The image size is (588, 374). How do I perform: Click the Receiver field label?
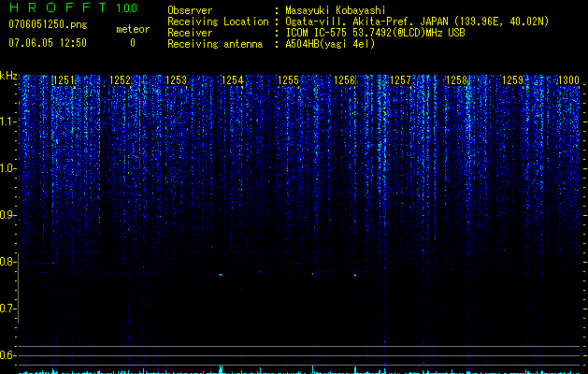[190, 33]
